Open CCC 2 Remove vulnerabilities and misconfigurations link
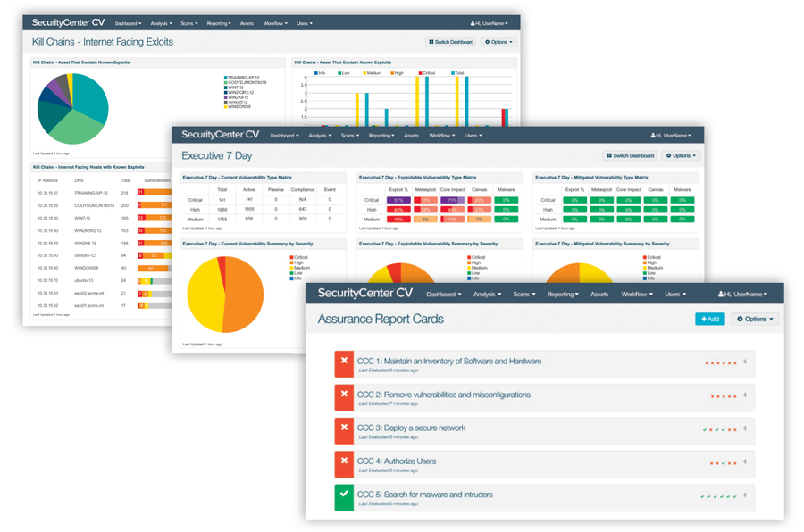The image size is (804, 532). [x=443, y=394]
